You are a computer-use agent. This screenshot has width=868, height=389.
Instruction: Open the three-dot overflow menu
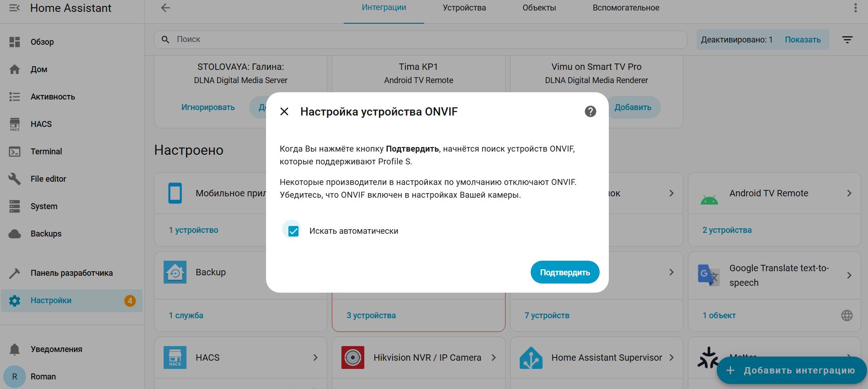click(855, 8)
